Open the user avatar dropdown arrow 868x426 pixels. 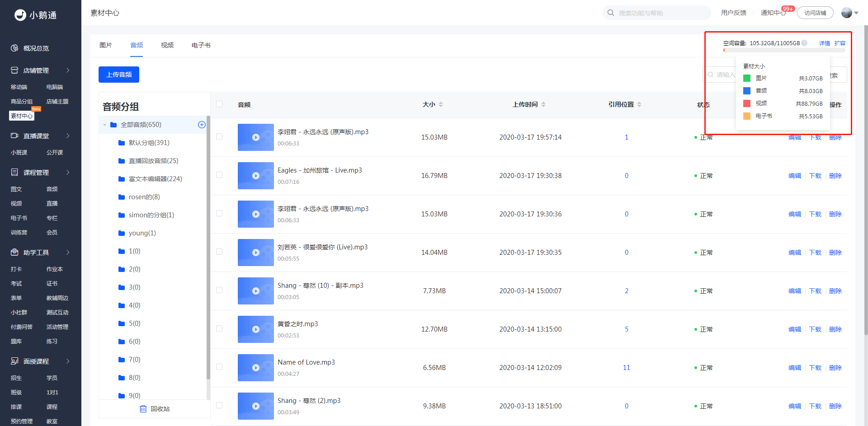click(x=856, y=13)
